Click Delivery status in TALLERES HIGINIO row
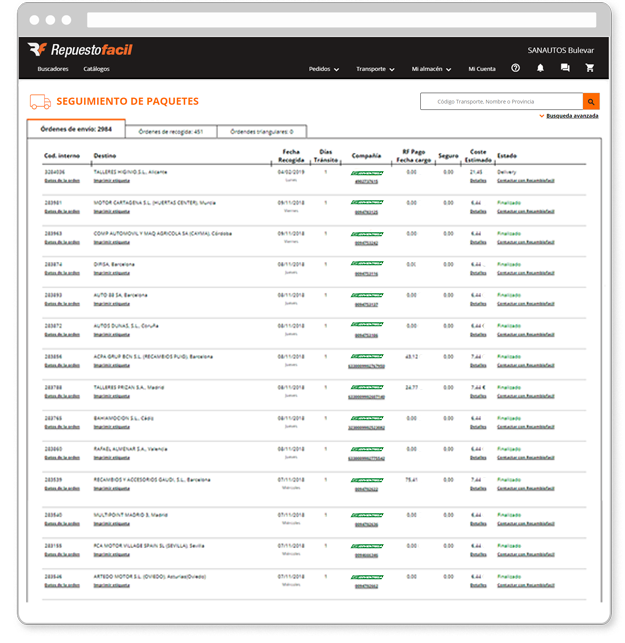 (506, 172)
